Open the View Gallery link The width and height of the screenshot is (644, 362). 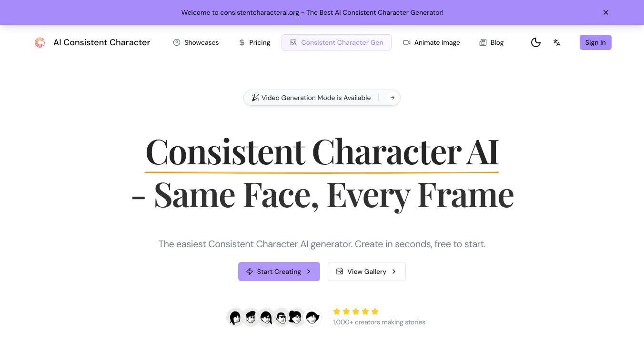click(x=367, y=271)
